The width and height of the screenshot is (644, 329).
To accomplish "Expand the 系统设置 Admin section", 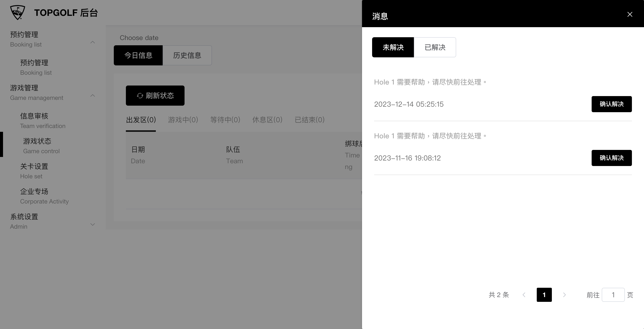I will click(93, 224).
